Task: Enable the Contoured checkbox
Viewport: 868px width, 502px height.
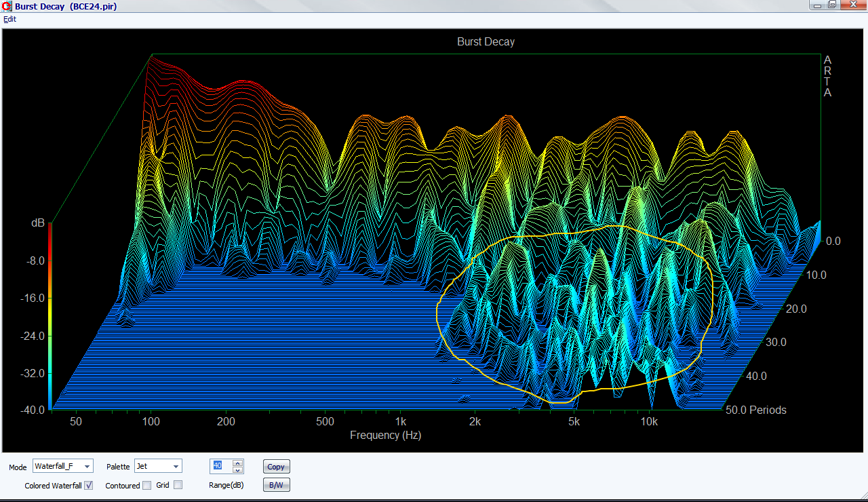Action: pos(146,485)
